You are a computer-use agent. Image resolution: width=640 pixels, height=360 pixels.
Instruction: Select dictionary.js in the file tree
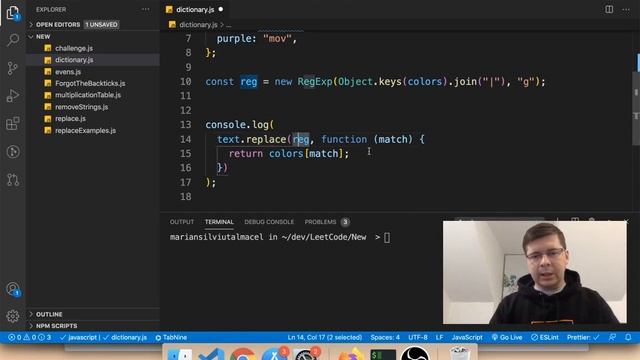click(74, 60)
